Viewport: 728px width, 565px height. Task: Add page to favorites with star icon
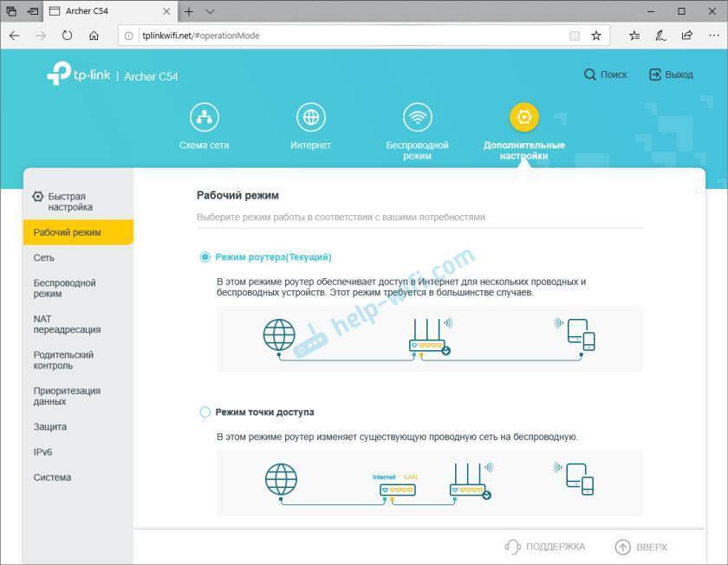click(596, 36)
